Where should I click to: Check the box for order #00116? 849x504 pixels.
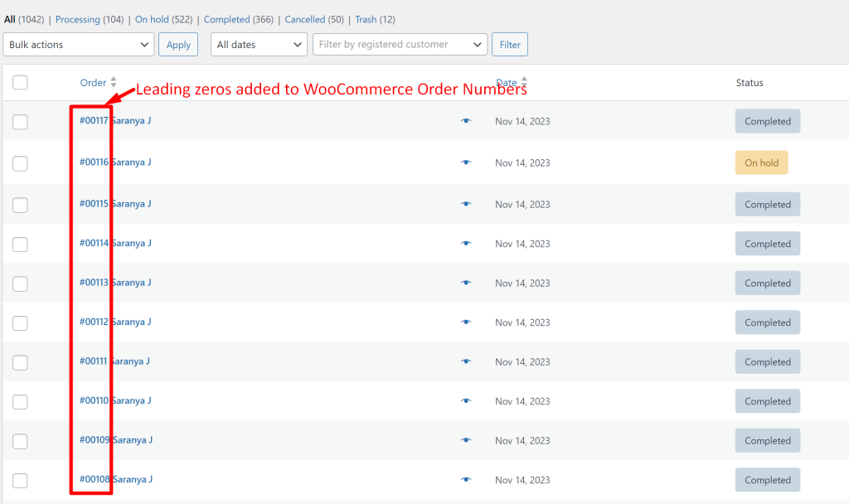[x=20, y=163]
